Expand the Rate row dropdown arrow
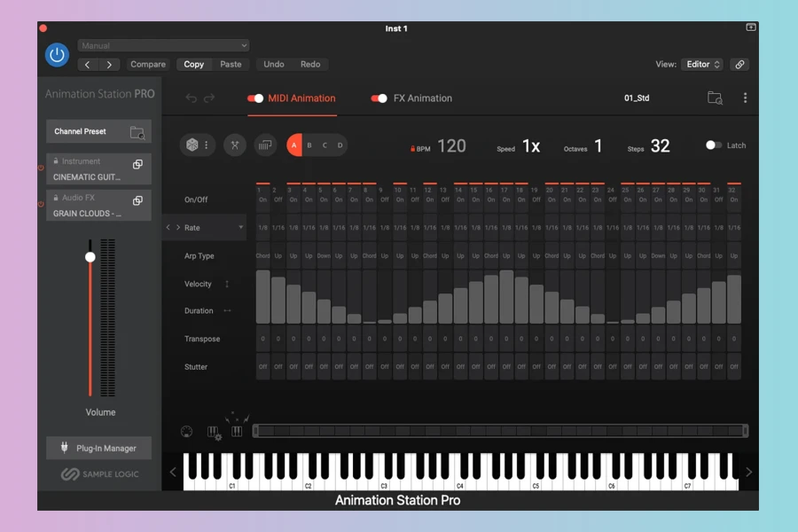 pyautogui.click(x=240, y=227)
